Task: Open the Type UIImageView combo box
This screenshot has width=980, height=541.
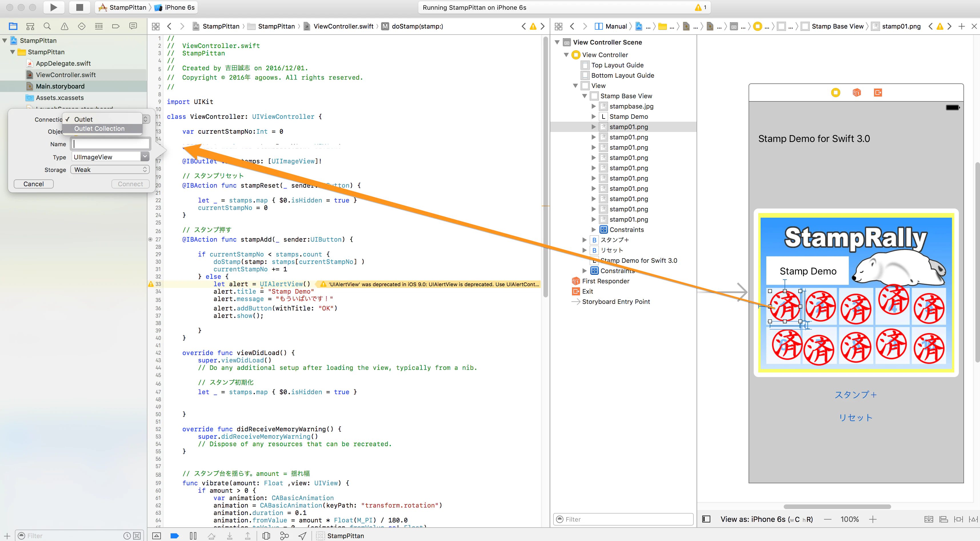Action: [110, 157]
